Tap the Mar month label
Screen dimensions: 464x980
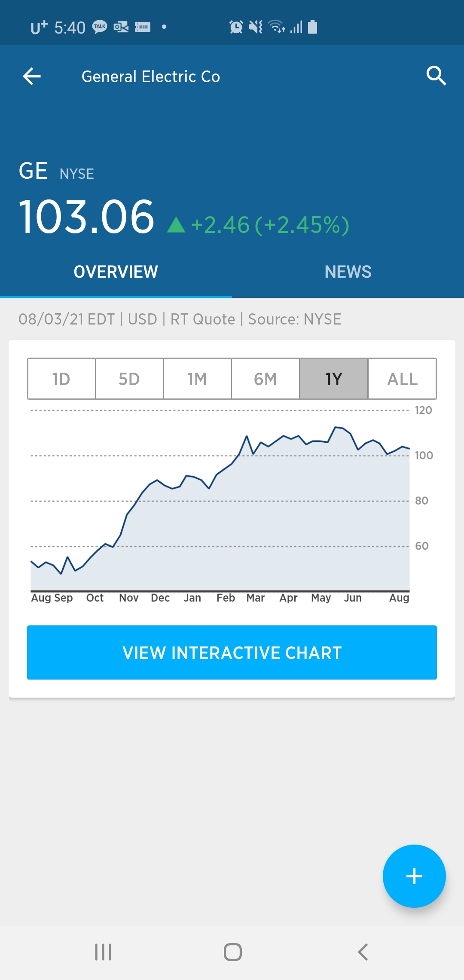click(x=255, y=598)
